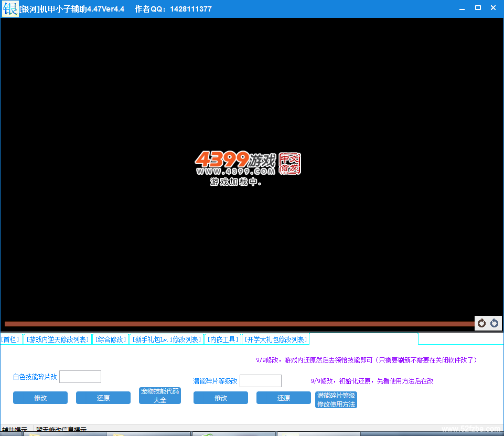Click the 9/9修改，游戏内还原 purple notice text
504x436 pixels.
pyautogui.click(x=367, y=360)
